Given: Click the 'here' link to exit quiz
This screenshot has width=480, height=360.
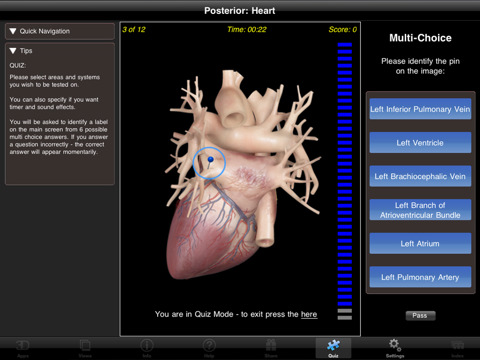Looking at the screenshot, I should (309, 314).
